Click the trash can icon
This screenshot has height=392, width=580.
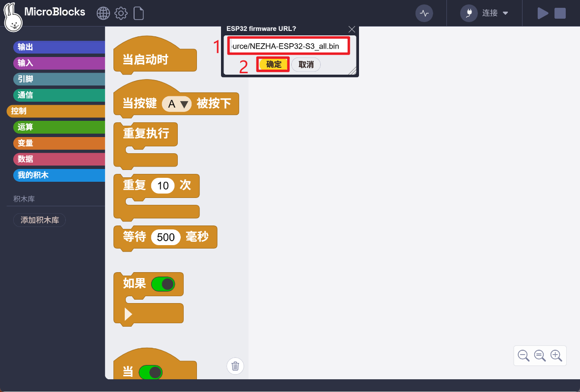[x=235, y=366]
